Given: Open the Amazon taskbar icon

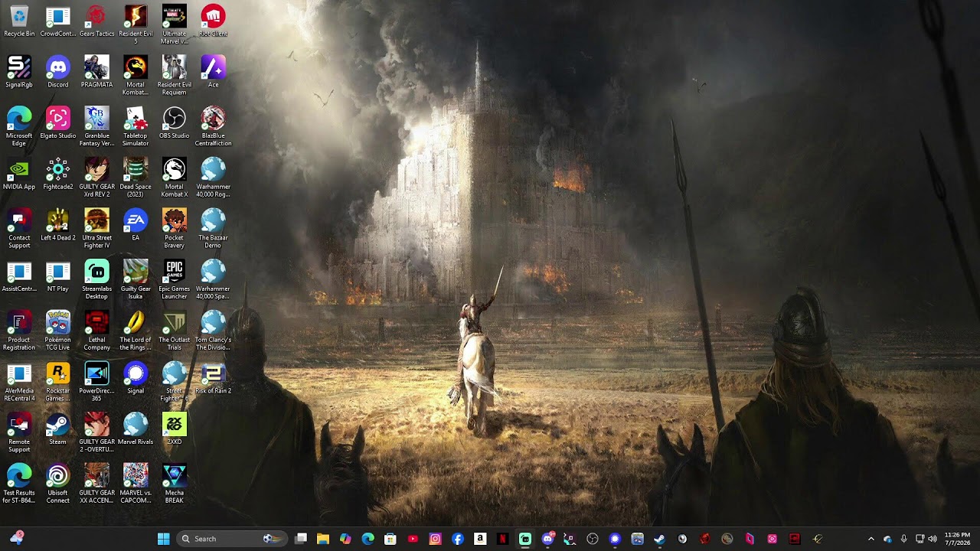Looking at the screenshot, I should point(480,539).
